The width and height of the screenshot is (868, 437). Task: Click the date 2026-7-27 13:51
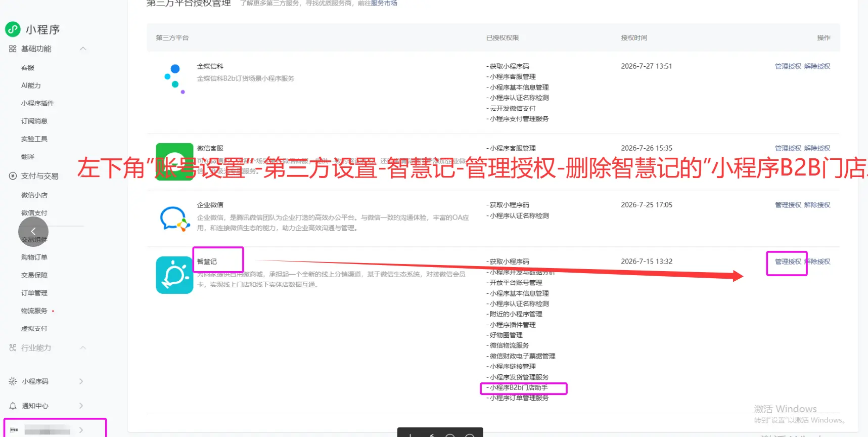(647, 66)
